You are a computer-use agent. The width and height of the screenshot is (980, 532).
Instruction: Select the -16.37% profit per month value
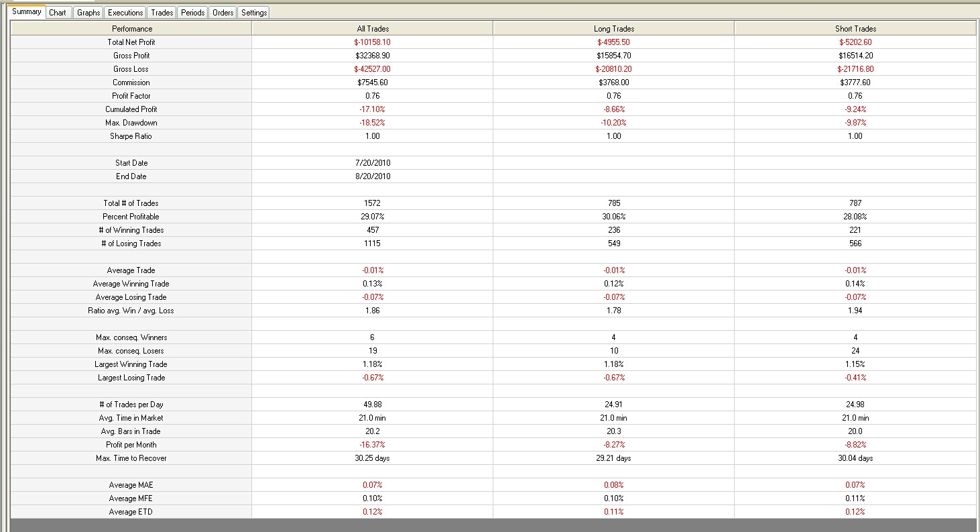coord(372,445)
